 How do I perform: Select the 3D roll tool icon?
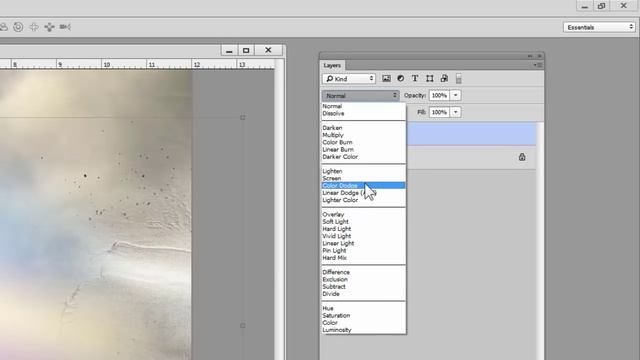(x=18, y=27)
